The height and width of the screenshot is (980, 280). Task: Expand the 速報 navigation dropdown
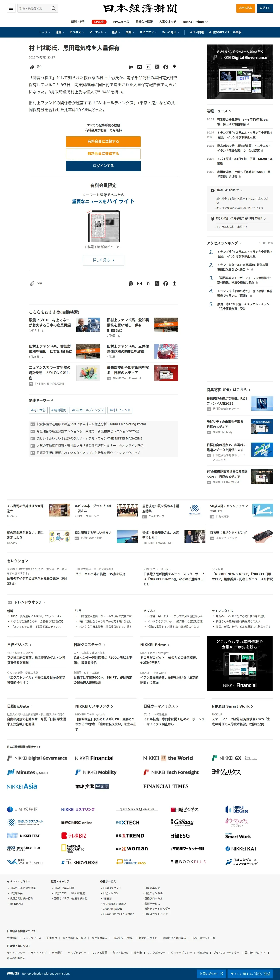[x=60, y=32]
